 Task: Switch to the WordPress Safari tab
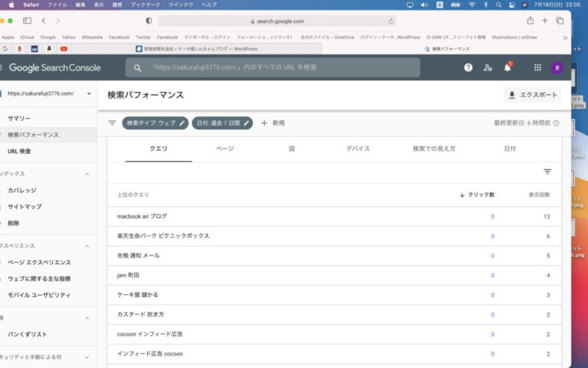[x=196, y=49]
